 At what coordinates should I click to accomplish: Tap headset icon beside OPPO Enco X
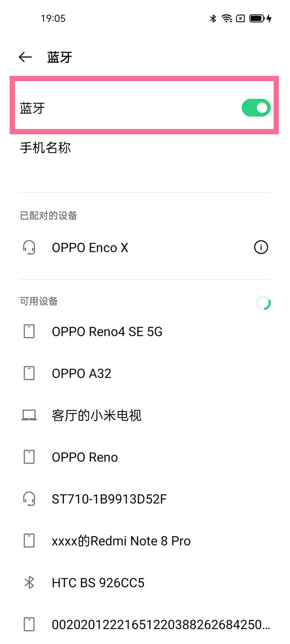29,248
